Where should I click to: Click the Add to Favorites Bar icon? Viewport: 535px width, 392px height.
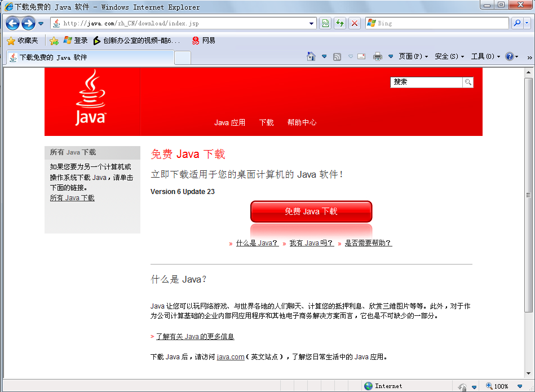coord(54,41)
